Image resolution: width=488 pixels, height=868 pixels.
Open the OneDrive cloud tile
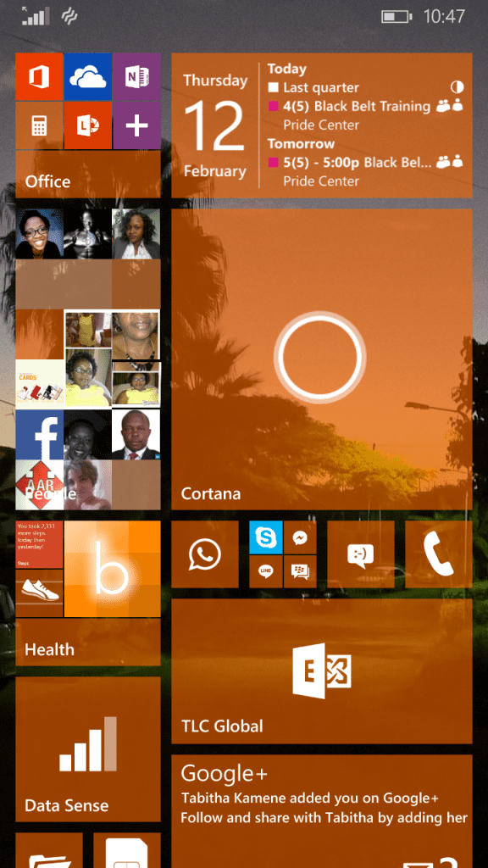(x=88, y=76)
